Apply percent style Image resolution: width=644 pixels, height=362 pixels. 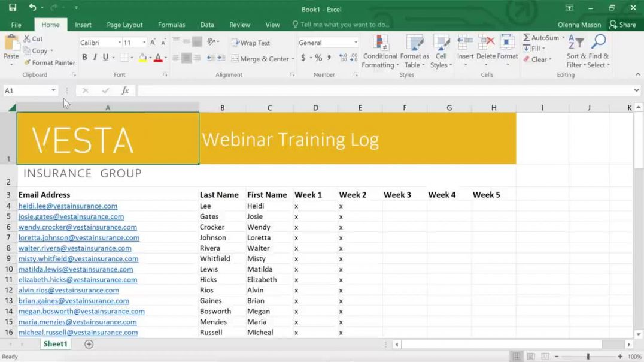318,58
